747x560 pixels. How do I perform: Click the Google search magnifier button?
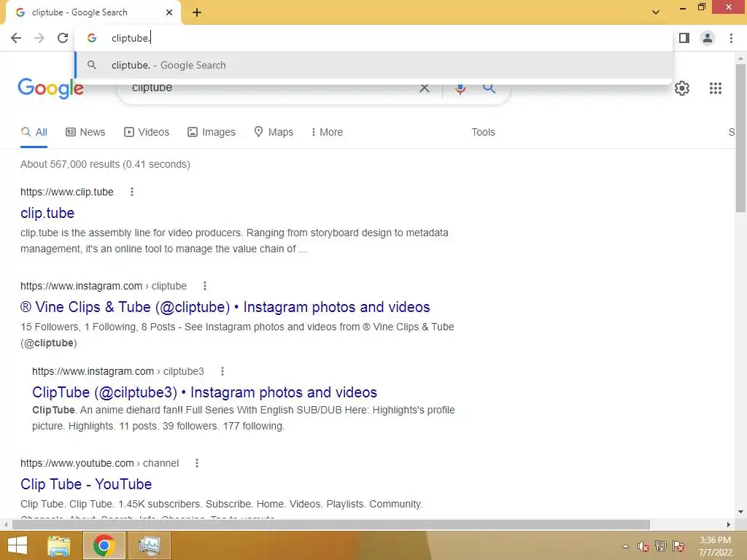pos(489,87)
